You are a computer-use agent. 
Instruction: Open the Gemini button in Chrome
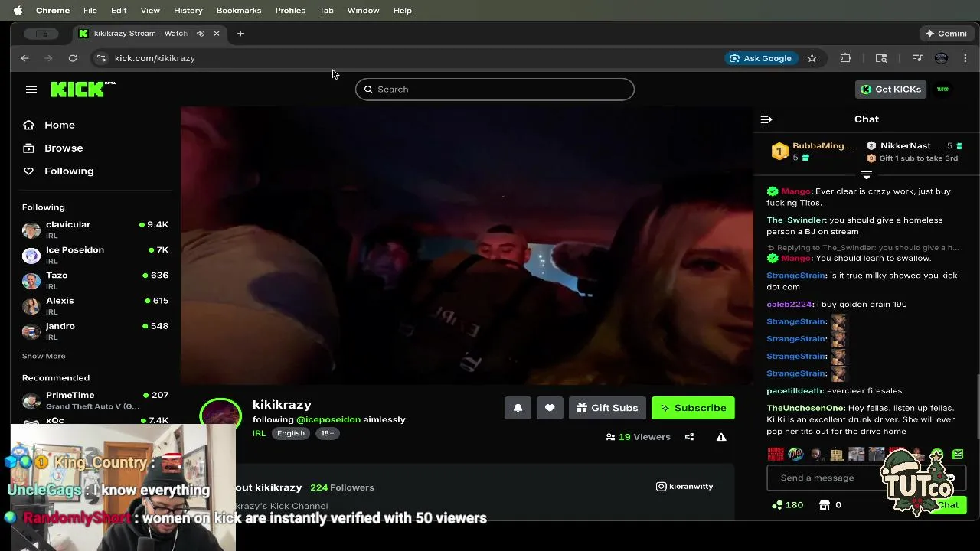coord(946,34)
